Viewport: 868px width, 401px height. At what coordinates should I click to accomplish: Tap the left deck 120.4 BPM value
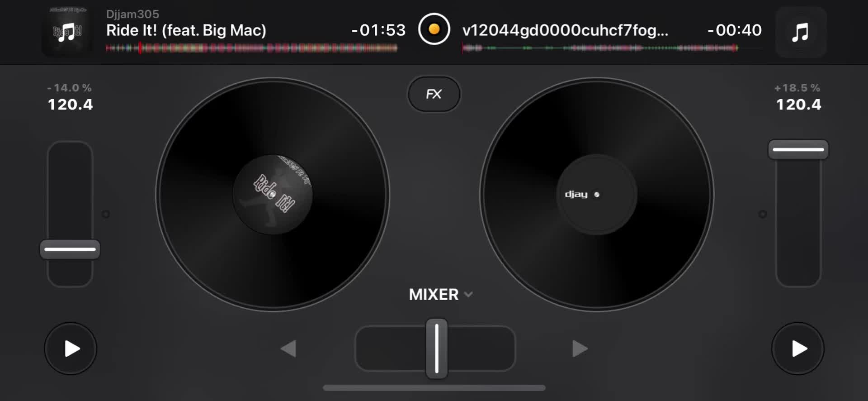point(71,105)
